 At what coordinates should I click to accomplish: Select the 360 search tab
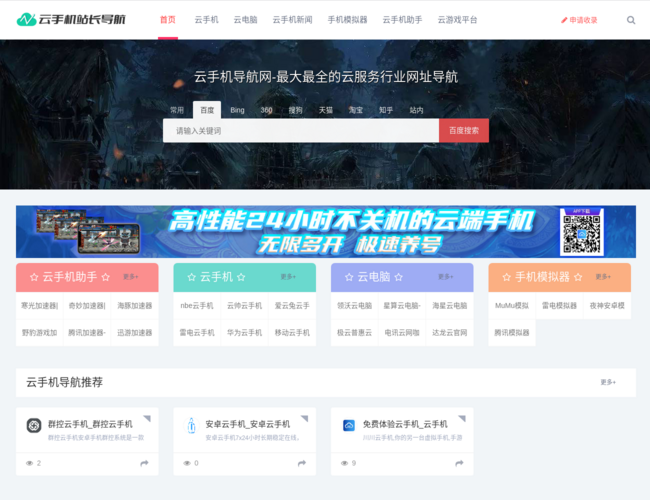pyautogui.click(x=267, y=110)
